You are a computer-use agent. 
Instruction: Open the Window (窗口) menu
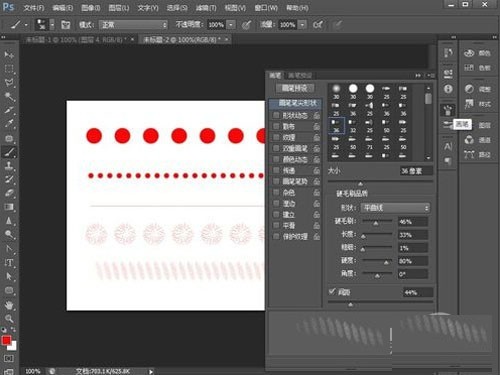tap(266, 8)
